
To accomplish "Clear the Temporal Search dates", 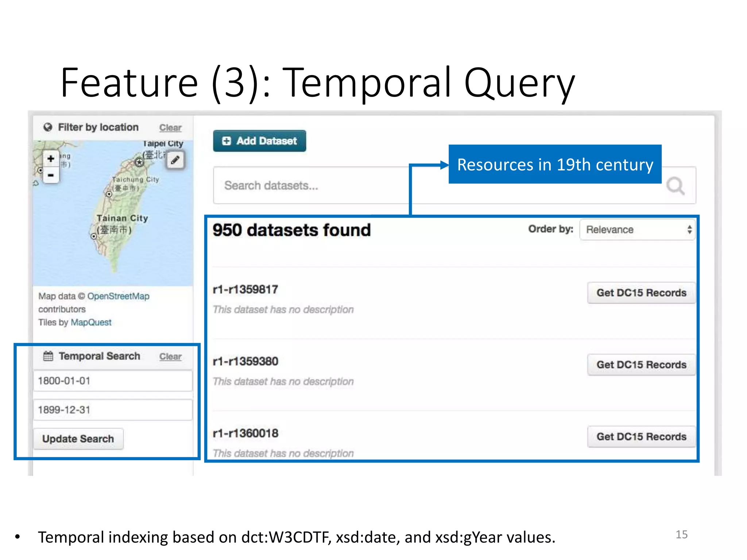I will (170, 357).
